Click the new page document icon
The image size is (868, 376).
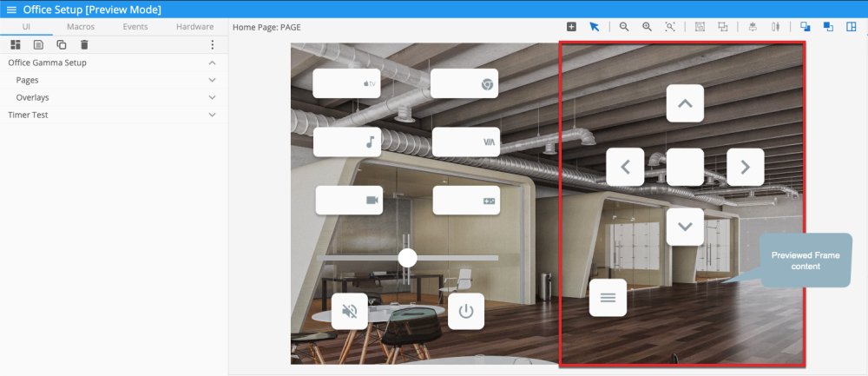pos(38,45)
